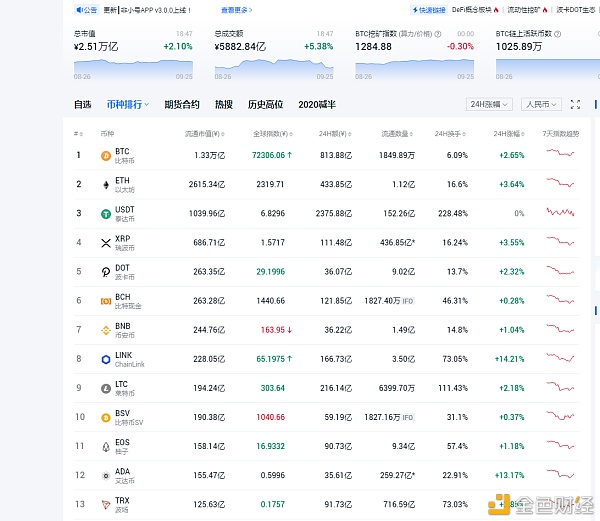Screen dimensions: 600x521
Task: Sort by circulating market cap column
Action: coord(205,134)
